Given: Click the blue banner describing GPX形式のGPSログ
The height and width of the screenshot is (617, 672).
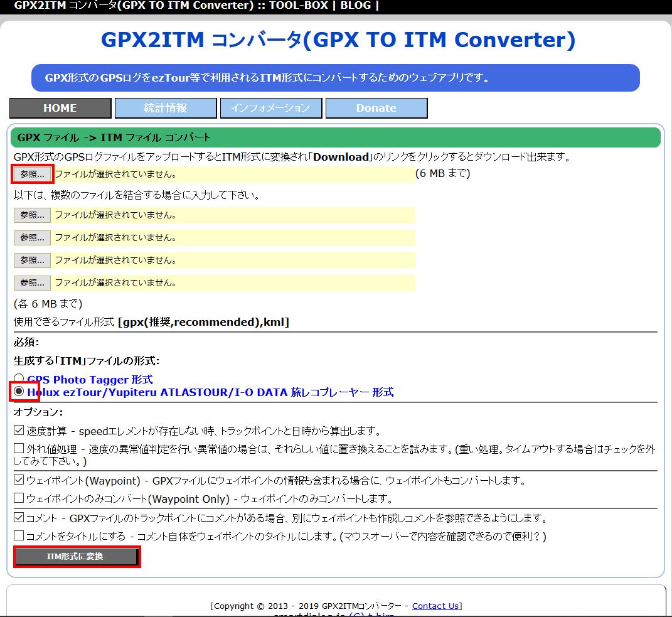Looking at the screenshot, I should (336, 78).
